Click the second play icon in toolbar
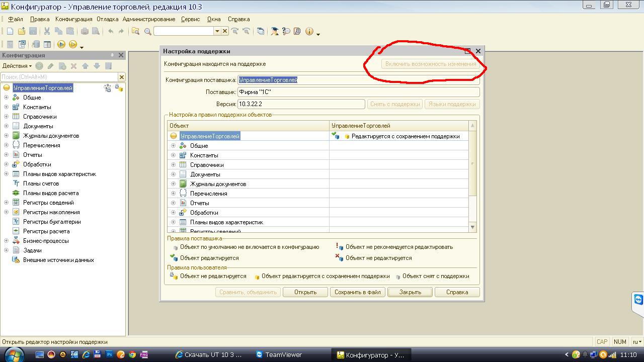 tap(73, 44)
